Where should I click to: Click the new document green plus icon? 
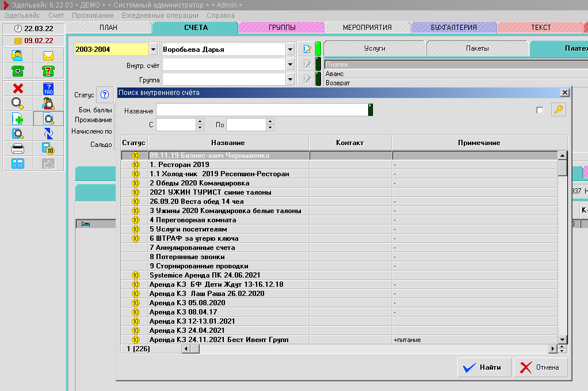tap(18, 119)
